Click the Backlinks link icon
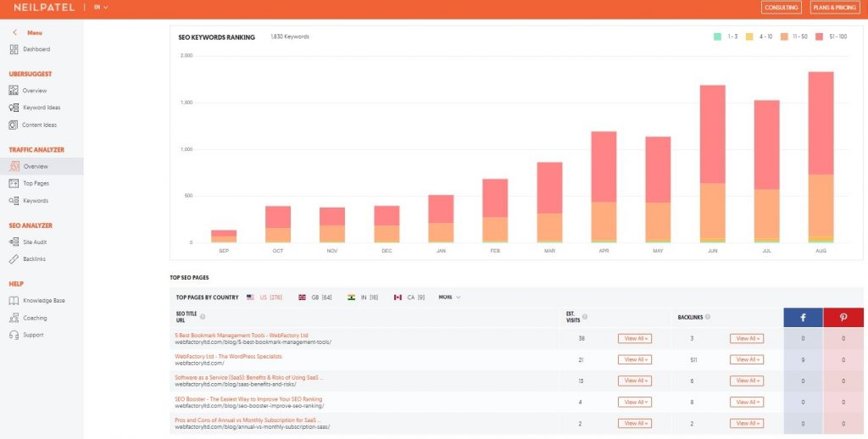This screenshot has height=439, width=868. click(x=14, y=259)
